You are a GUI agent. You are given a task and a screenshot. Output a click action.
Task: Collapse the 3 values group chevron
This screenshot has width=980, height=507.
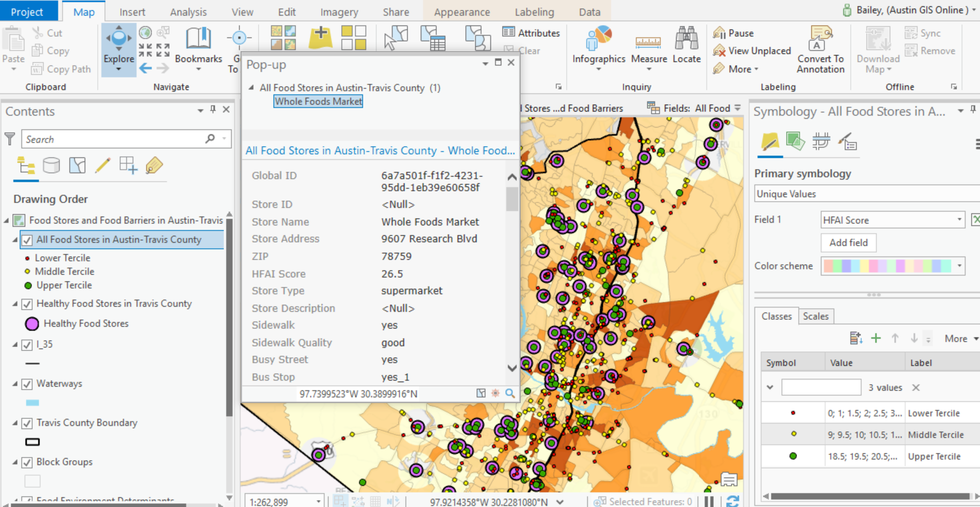coord(770,388)
